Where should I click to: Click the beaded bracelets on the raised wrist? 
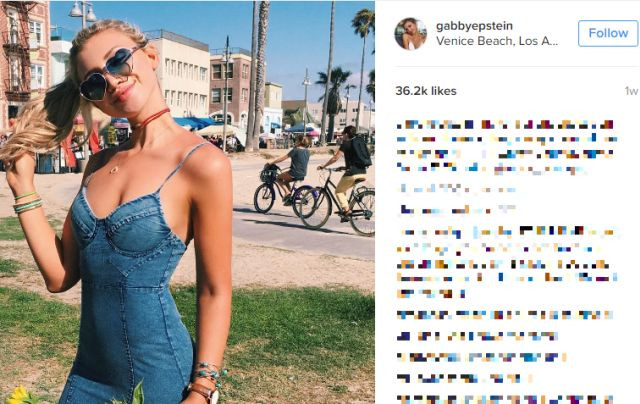[28, 203]
